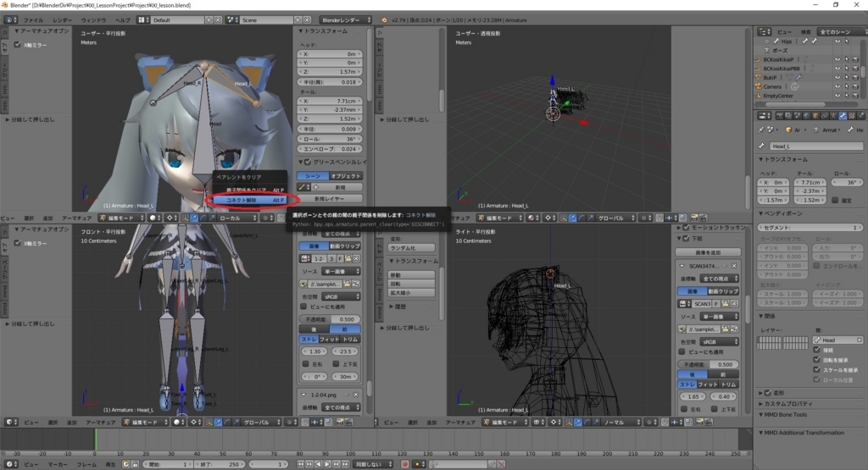Adjust 不透明度 0.500 slider in bottom-right panel
This screenshot has height=470, width=868.
[708, 364]
